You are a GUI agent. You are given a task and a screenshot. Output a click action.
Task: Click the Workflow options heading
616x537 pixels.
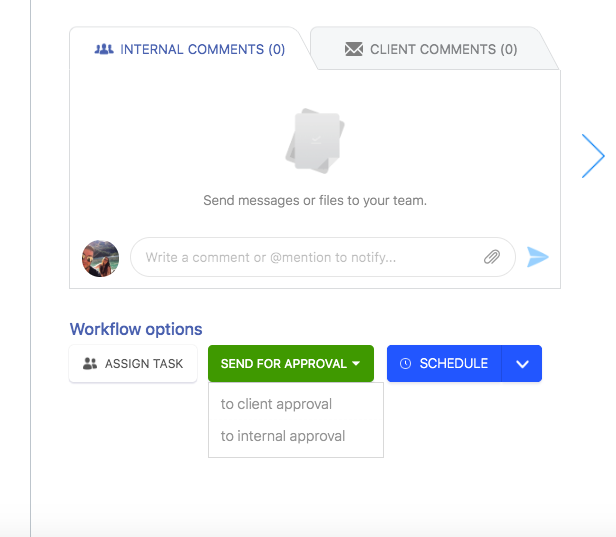pyautogui.click(x=136, y=329)
